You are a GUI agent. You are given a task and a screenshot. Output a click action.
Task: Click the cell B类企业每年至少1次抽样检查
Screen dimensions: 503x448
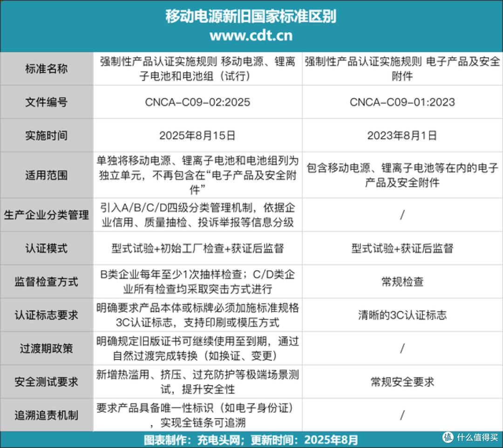tap(197, 282)
